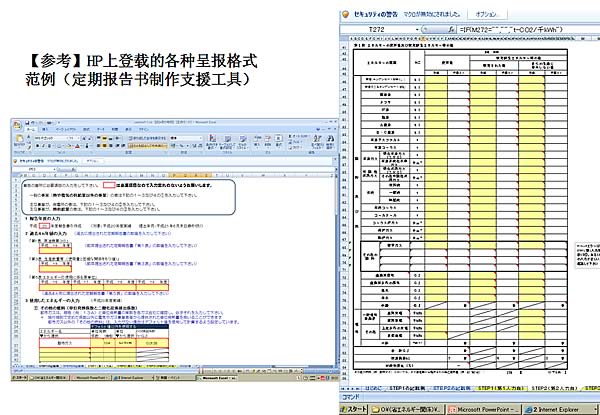
Task: Open font size dropdown in left Excel ribbon
Action: point(78,138)
